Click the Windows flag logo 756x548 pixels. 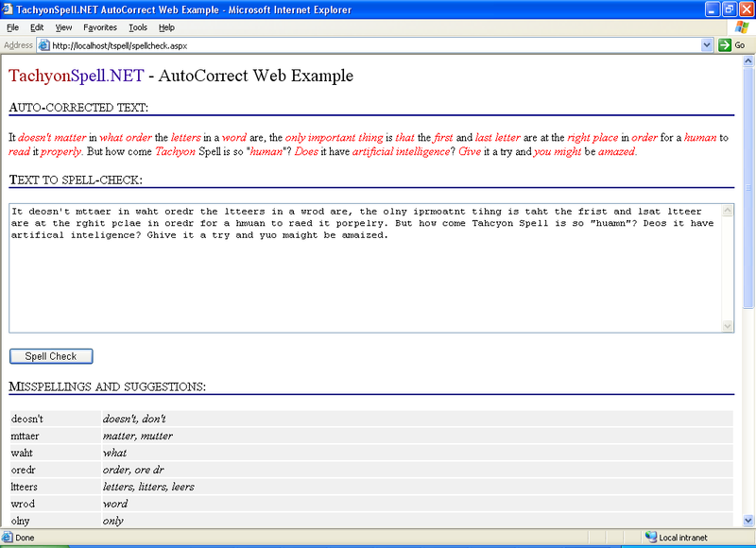[742, 27]
